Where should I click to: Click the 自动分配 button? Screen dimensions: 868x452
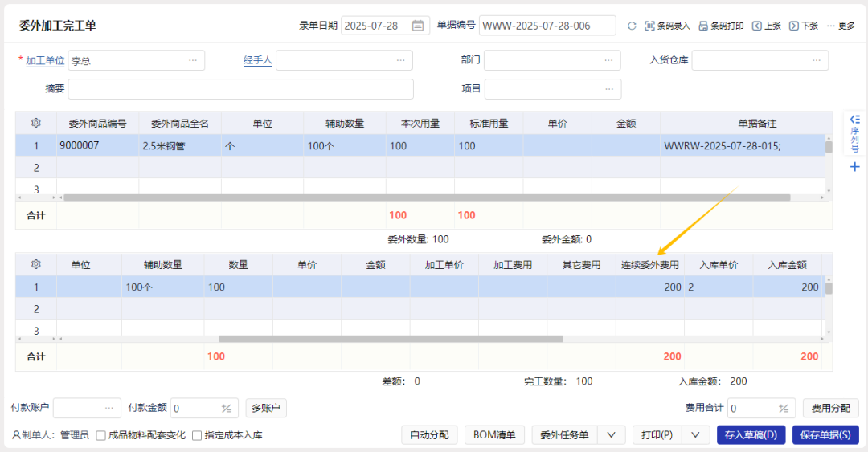coord(429,435)
